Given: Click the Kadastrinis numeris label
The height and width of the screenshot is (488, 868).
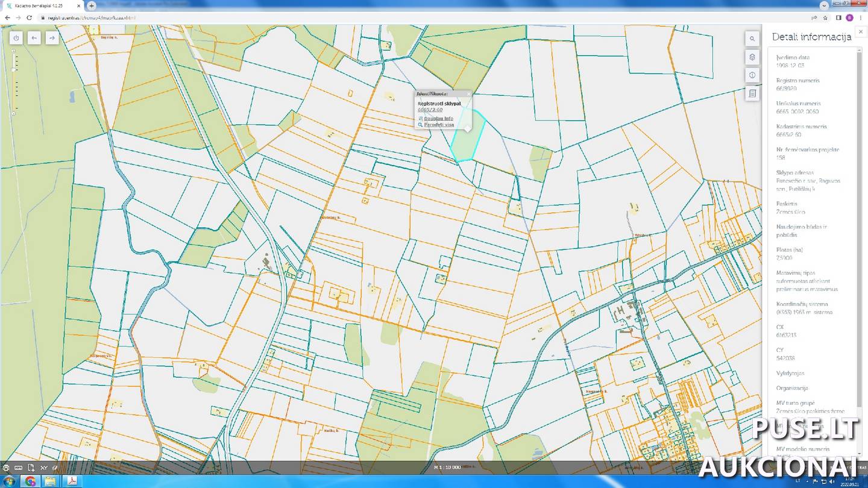Looking at the screenshot, I should (x=801, y=127).
